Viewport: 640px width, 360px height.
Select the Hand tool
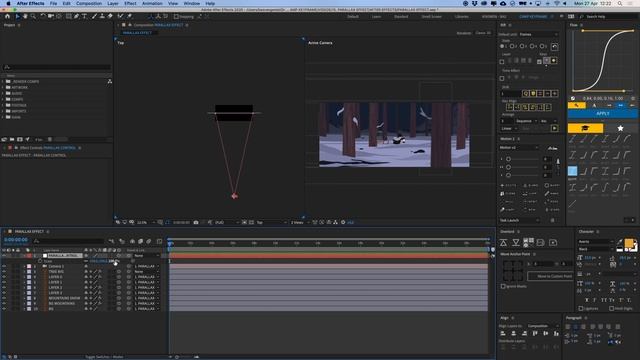click(x=25, y=16)
